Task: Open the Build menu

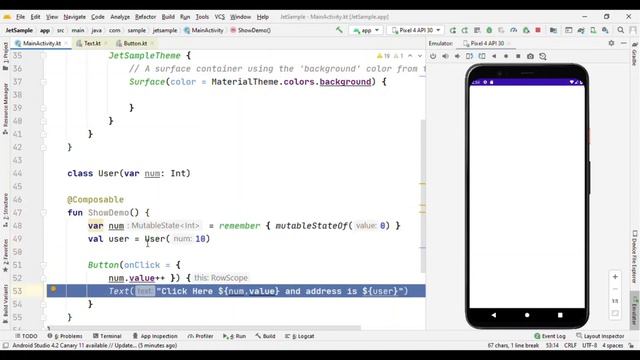Action: click(x=168, y=17)
